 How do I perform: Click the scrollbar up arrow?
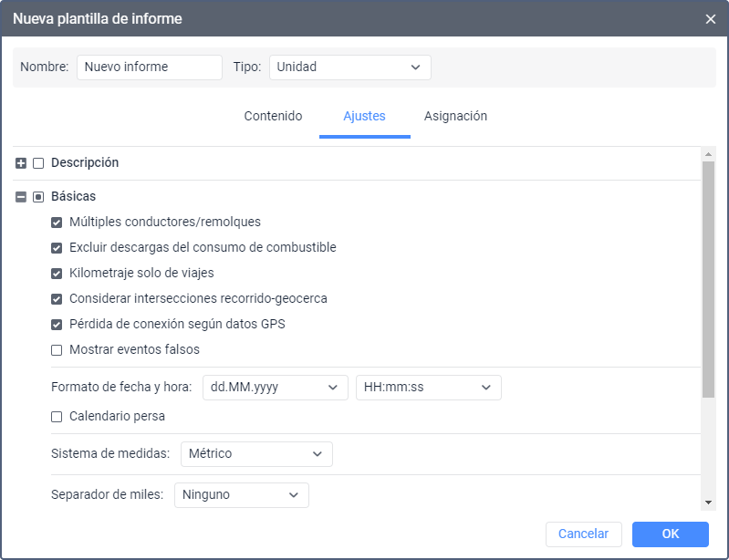[708, 154]
